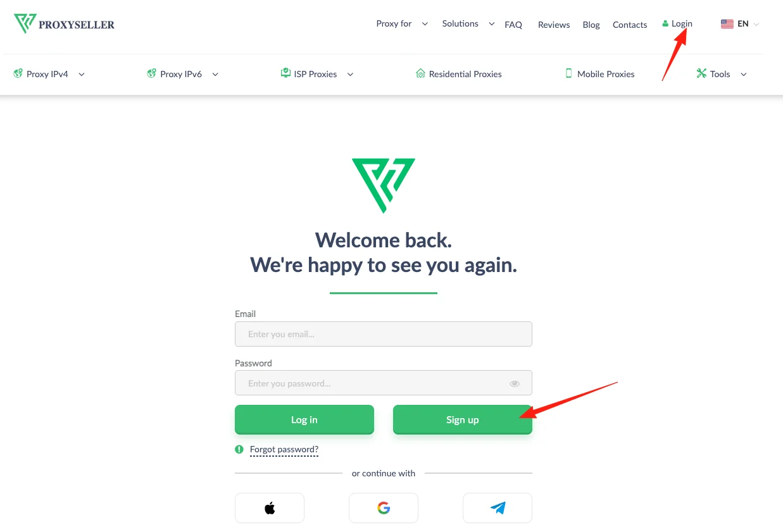This screenshot has width=783, height=532.
Task: Focus the Email input field
Action: (x=384, y=334)
